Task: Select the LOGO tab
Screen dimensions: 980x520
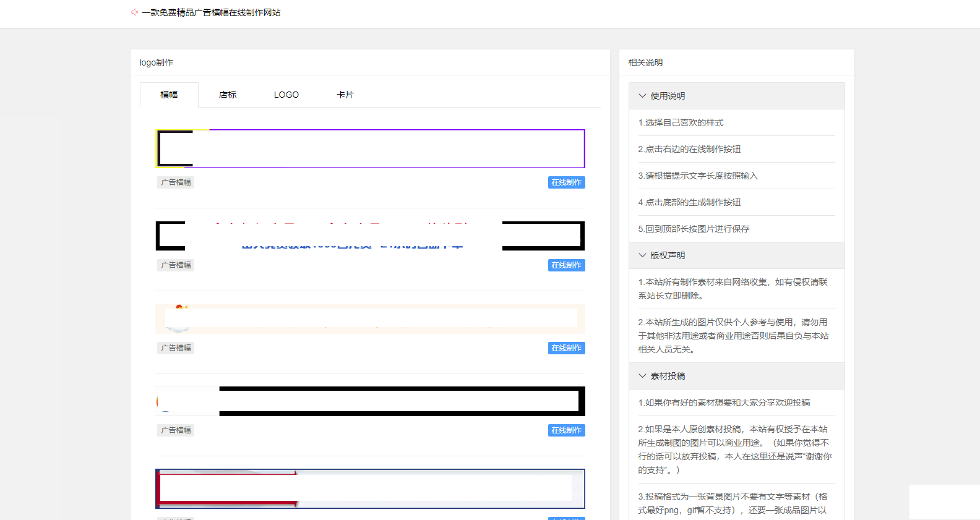Action: click(286, 95)
